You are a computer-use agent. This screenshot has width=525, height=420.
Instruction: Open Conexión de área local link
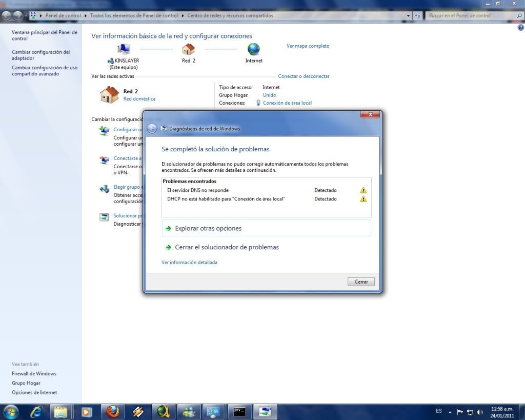pos(287,103)
